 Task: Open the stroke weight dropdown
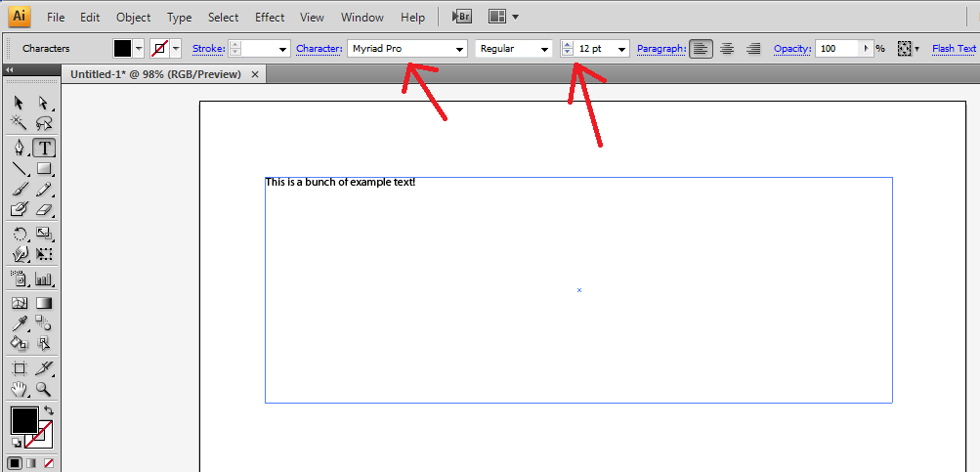click(x=283, y=49)
